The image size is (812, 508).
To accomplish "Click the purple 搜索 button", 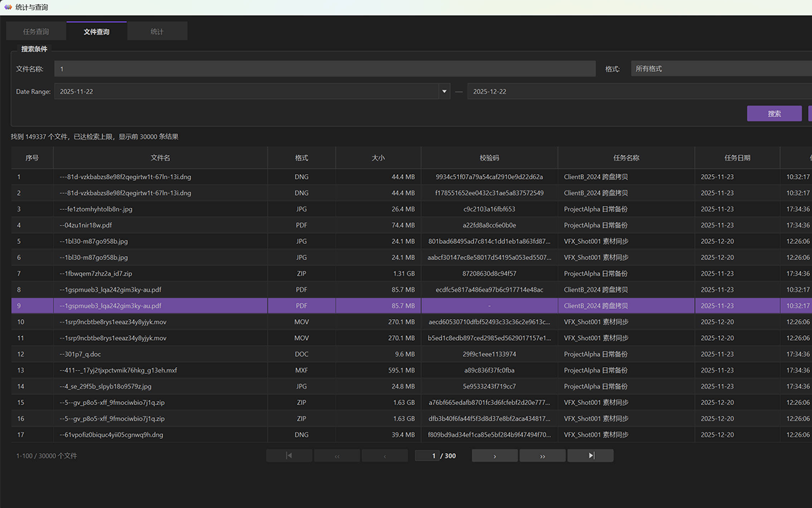I will click(x=774, y=114).
